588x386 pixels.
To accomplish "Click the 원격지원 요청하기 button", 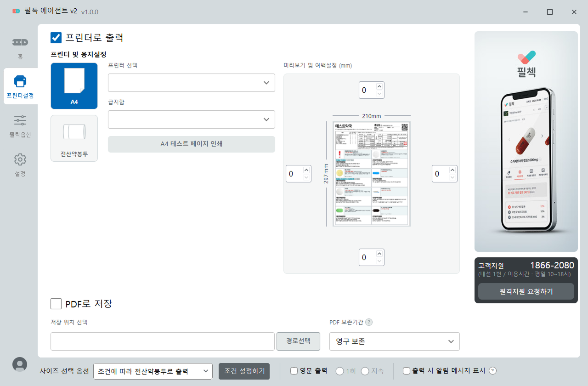I will click(x=526, y=291).
